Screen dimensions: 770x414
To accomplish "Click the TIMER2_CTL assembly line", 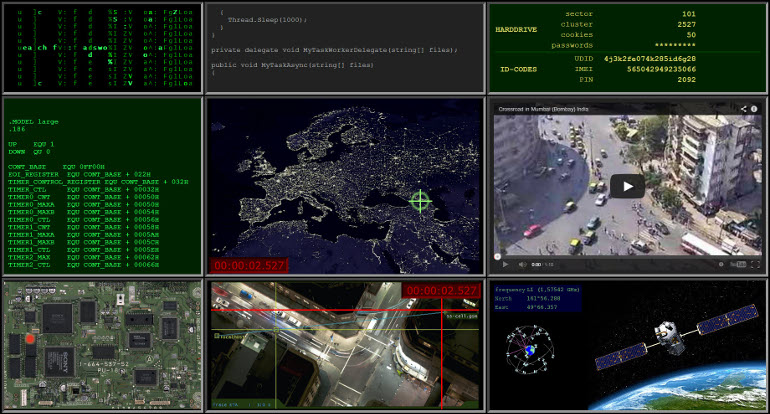I will (83, 264).
